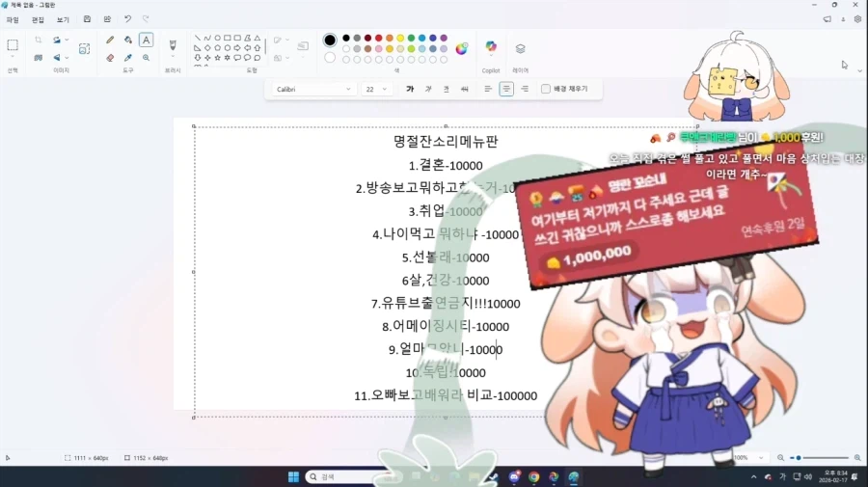Pick the green color swatch
Image resolution: width=868 pixels, height=487 pixels.
411,39
